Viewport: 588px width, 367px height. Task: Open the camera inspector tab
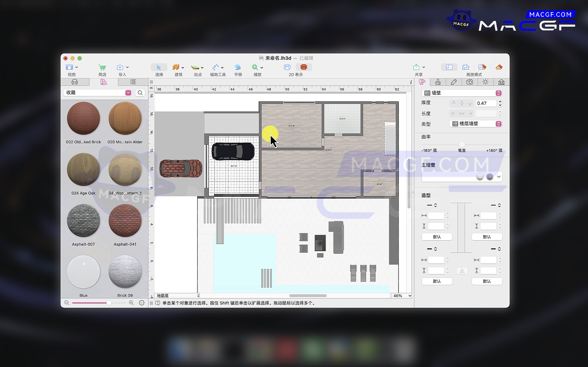(469, 82)
